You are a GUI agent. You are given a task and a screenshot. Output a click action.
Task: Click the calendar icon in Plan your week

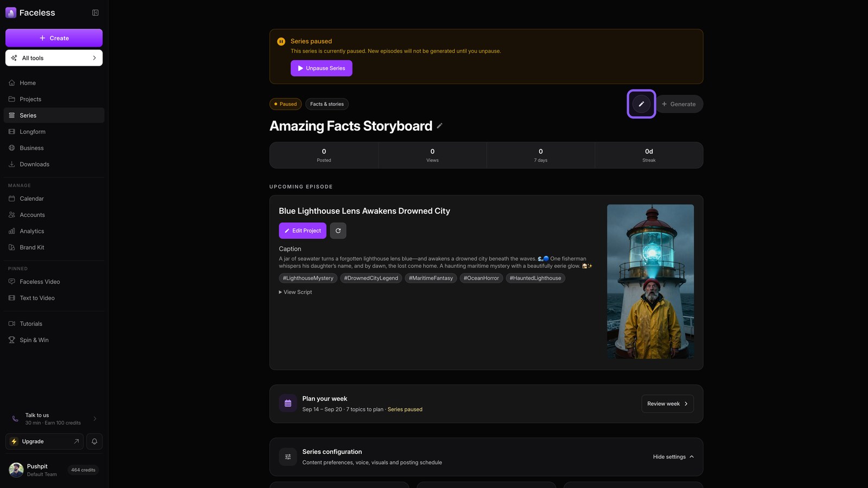[288, 403]
